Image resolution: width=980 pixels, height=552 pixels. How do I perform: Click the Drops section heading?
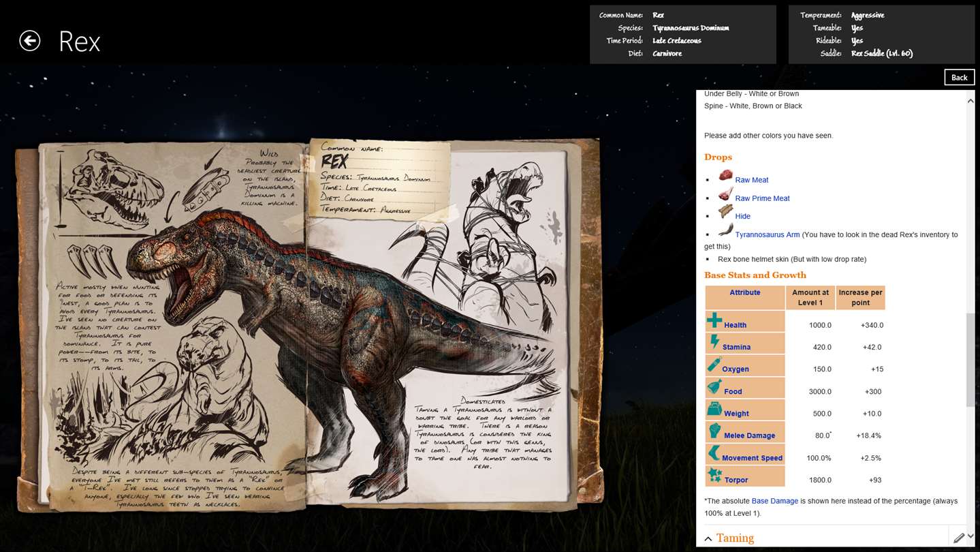tap(718, 157)
